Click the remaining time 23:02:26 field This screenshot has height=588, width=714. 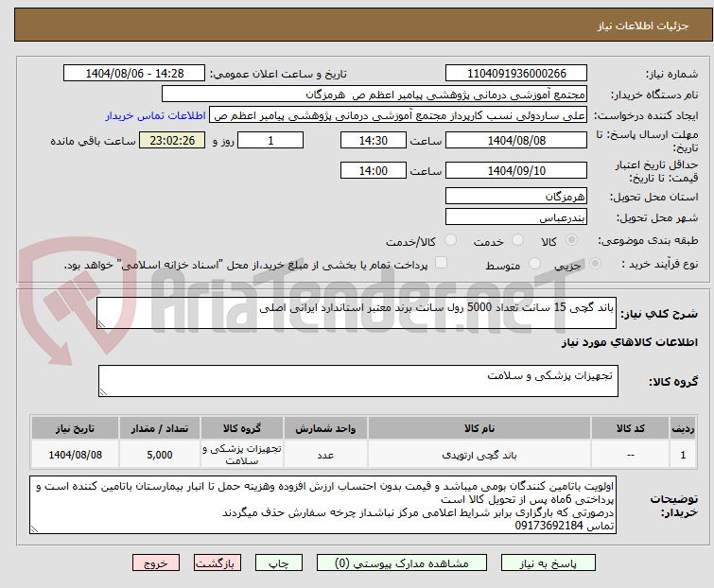pyautogui.click(x=172, y=140)
